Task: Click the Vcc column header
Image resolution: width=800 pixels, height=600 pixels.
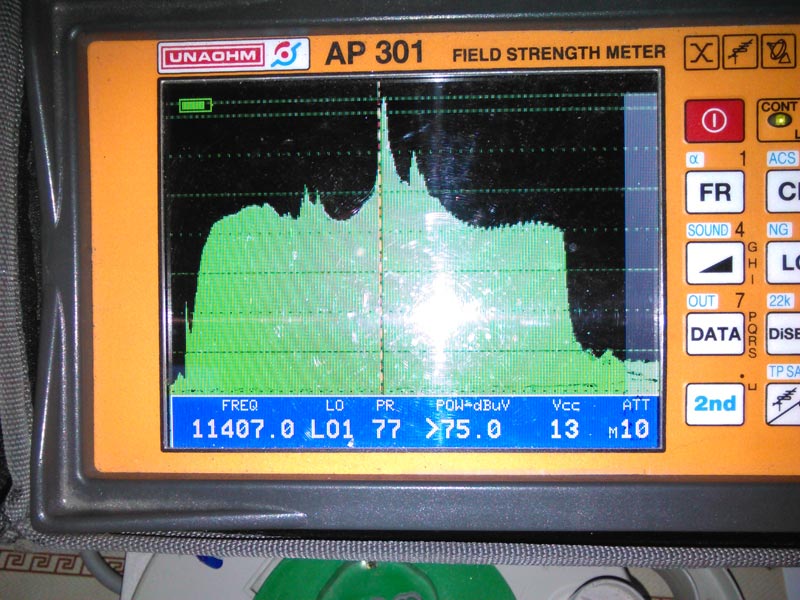Action: [566, 406]
